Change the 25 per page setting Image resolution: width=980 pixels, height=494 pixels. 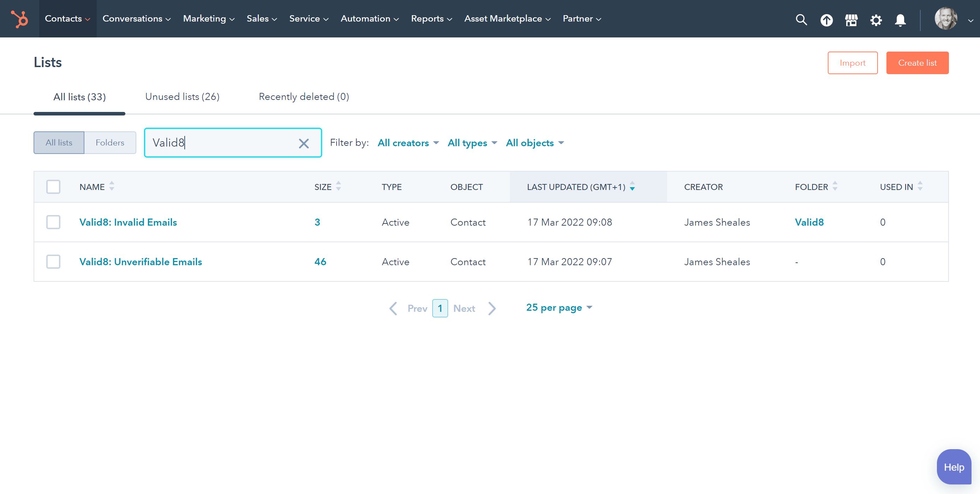[x=558, y=307]
